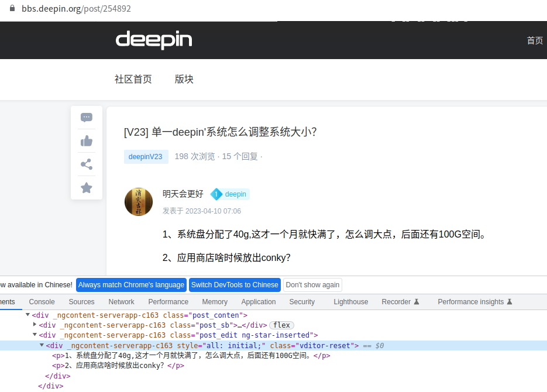547x392 pixels.
Task: Collapse the post_edit div node
Action: (35, 335)
